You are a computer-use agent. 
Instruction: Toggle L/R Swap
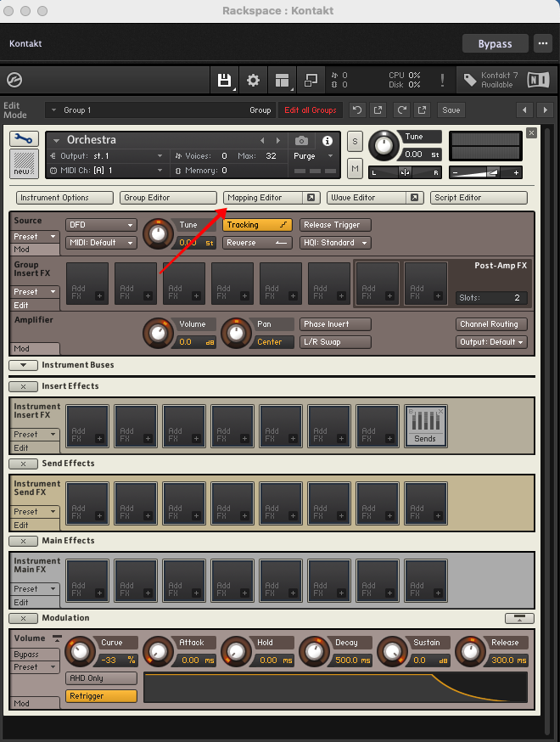335,342
